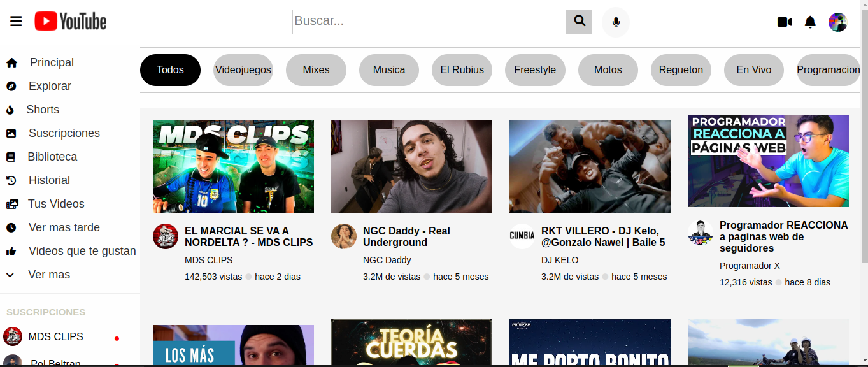Select the Mixes filter chip
Screen dimensions: 868x367
(x=316, y=70)
